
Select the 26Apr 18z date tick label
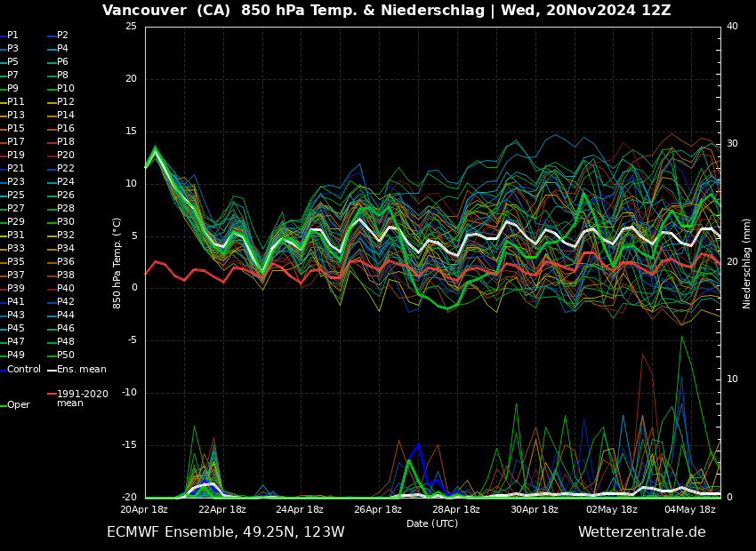coord(378,510)
